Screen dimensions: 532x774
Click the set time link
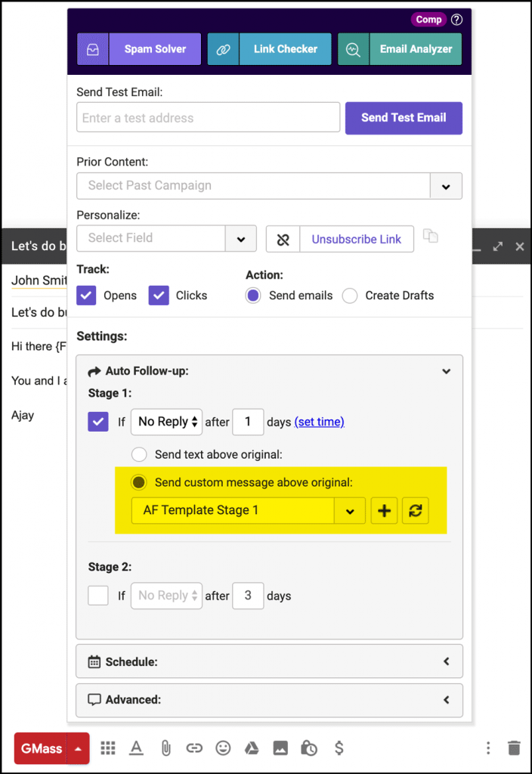point(319,422)
